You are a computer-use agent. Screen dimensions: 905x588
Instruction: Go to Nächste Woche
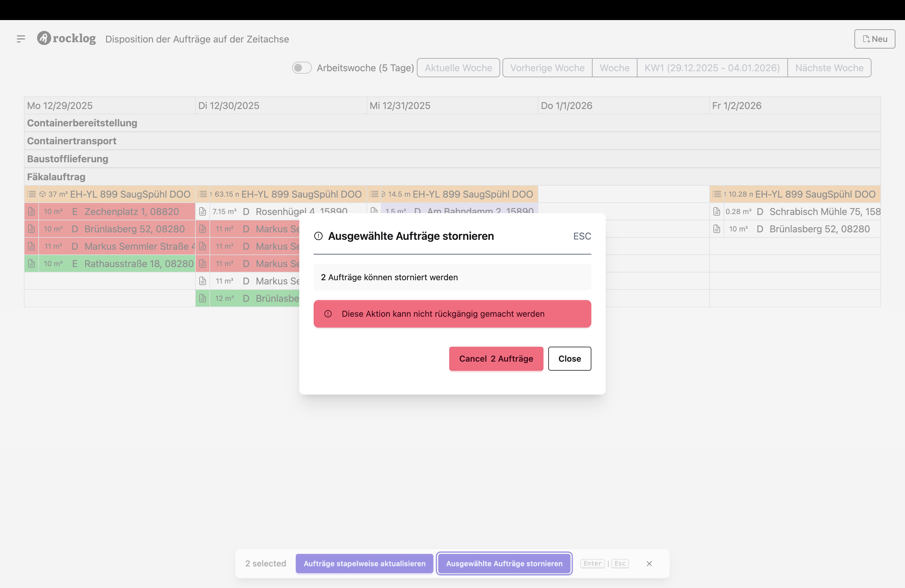click(x=829, y=68)
